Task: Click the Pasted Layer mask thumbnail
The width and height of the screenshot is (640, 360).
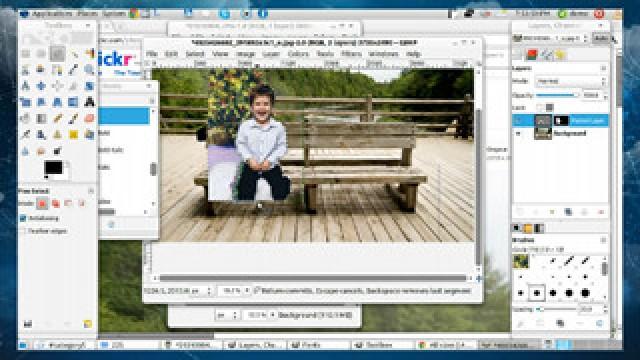Action: pos(561,120)
